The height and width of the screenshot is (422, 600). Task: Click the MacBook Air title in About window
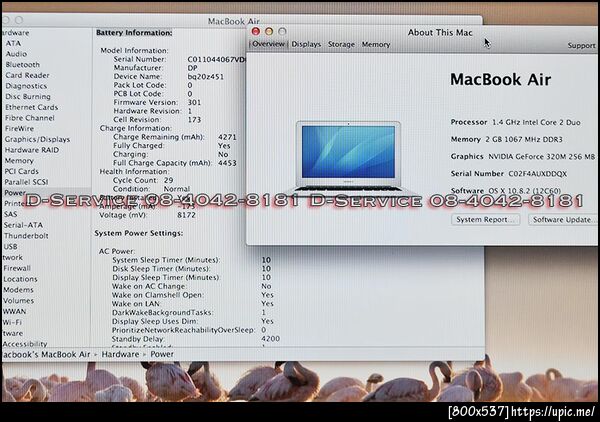point(501,80)
